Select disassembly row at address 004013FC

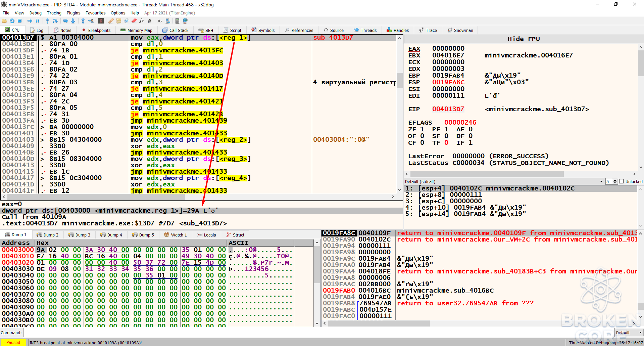point(198,127)
